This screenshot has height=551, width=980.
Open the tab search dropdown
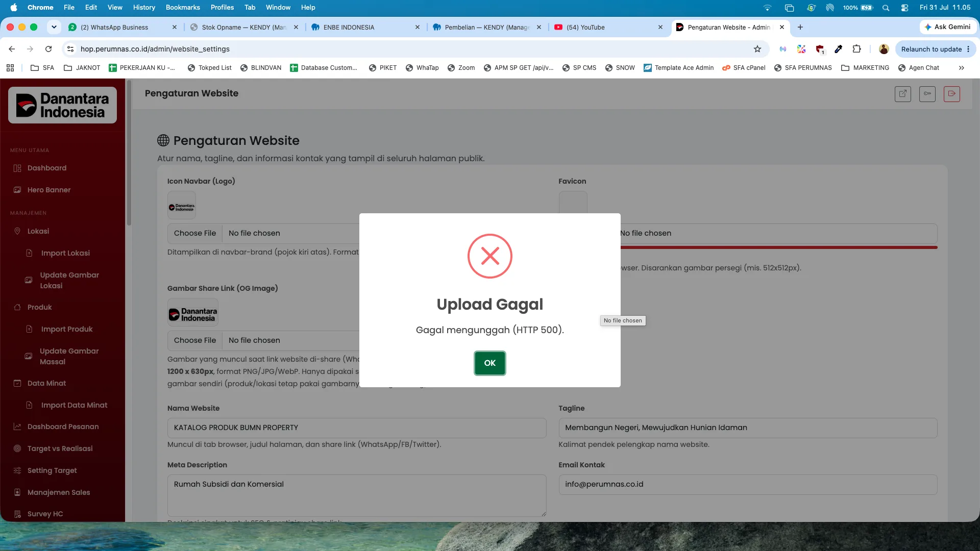[54, 27]
